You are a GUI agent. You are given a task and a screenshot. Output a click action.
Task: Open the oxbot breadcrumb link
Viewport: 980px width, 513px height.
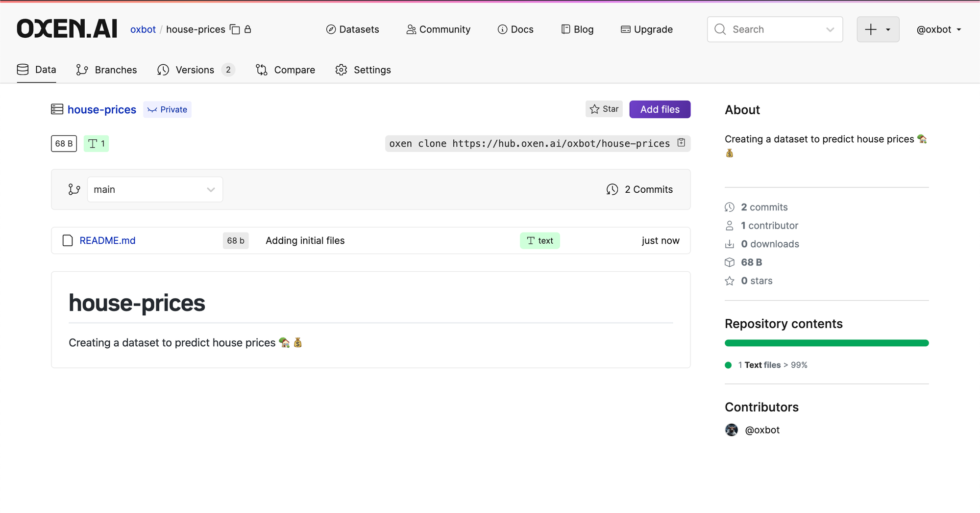[x=143, y=29]
